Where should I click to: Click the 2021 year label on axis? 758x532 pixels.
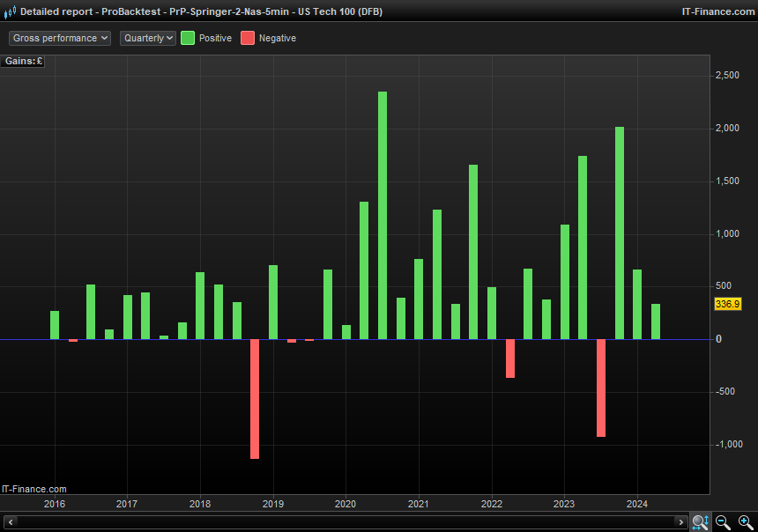click(x=419, y=505)
